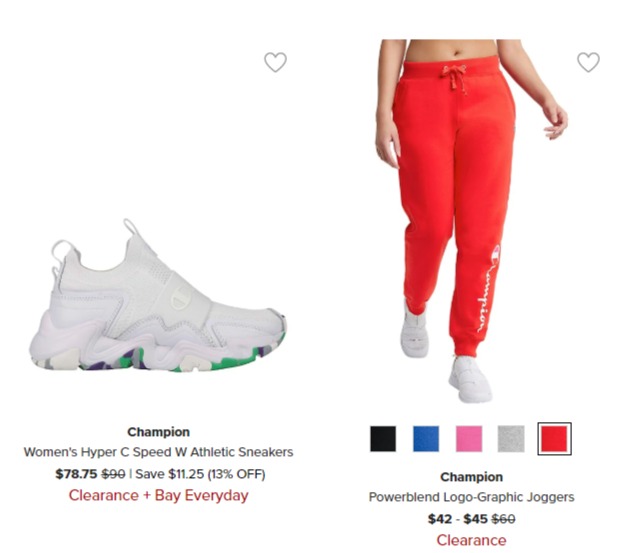This screenshot has width=620, height=553.
Task: Open Champion brand link above sneakers title
Action: 158,432
